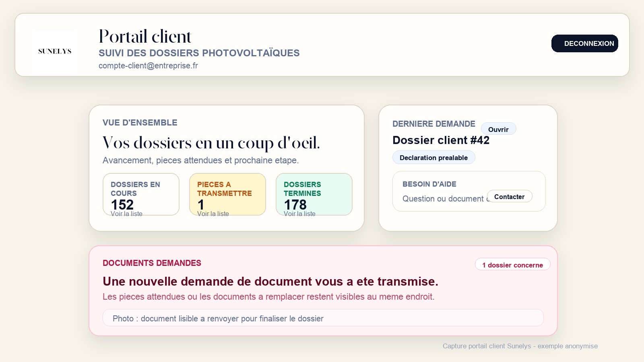Click Voir la liste under 178
This screenshot has height=362, width=644.
click(299, 214)
